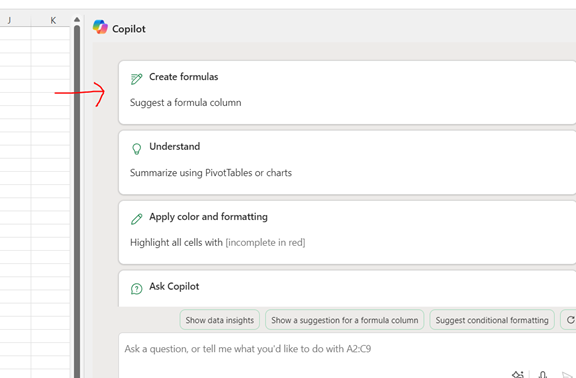Click the Copilot logo icon
The height and width of the screenshot is (378, 576).
(100, 27)
